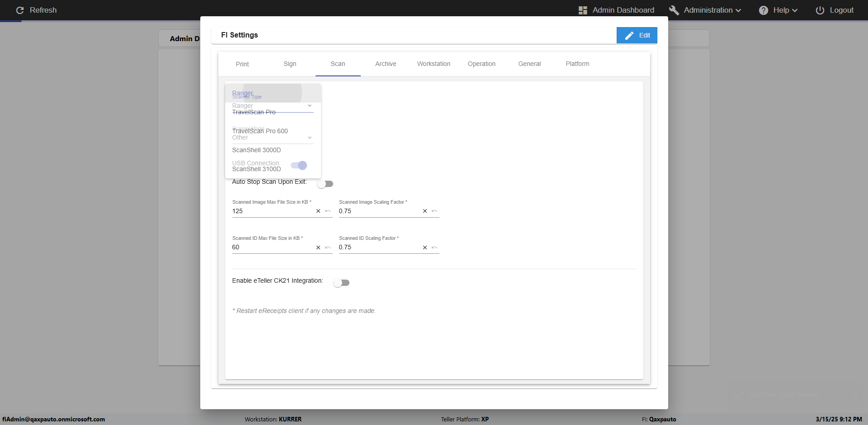Toggle Auto Stop Scan Upon Exit

(325, 184)
